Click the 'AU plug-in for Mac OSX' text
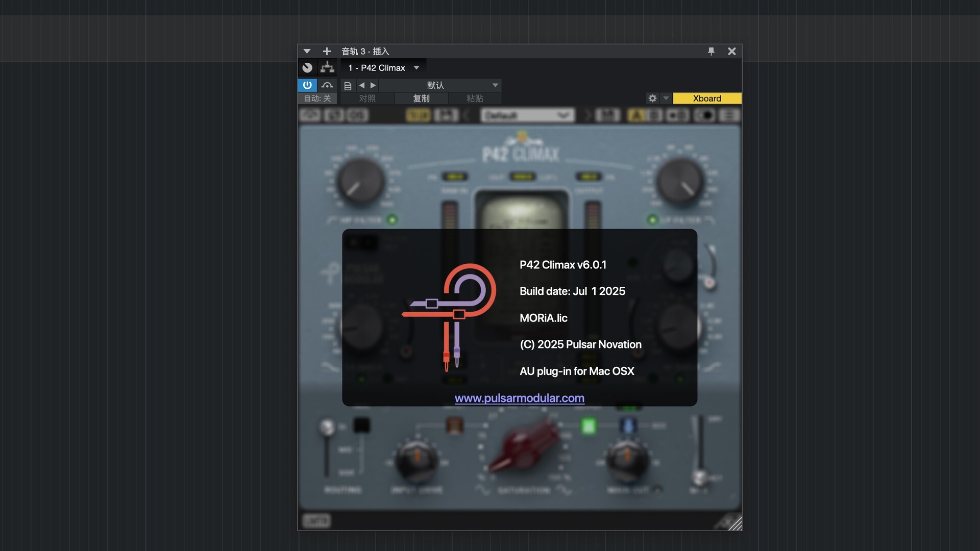 pyautogui.click(x=577, y=371)
